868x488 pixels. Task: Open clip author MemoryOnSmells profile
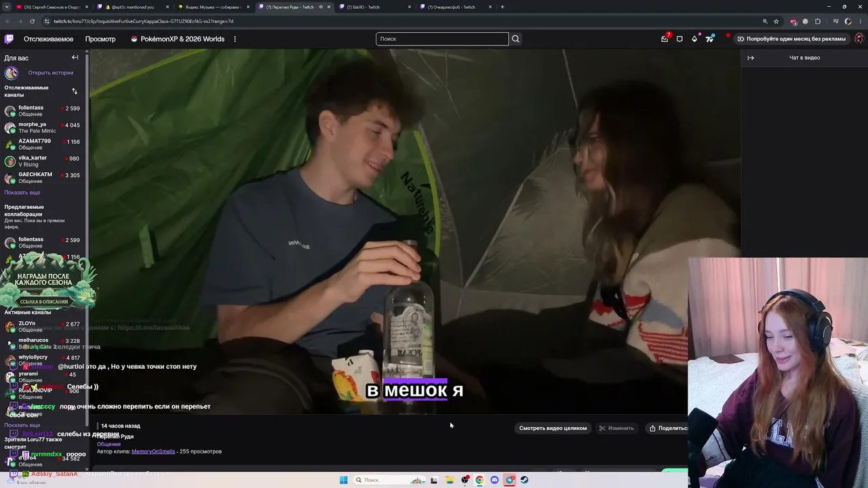coord(153,451)
